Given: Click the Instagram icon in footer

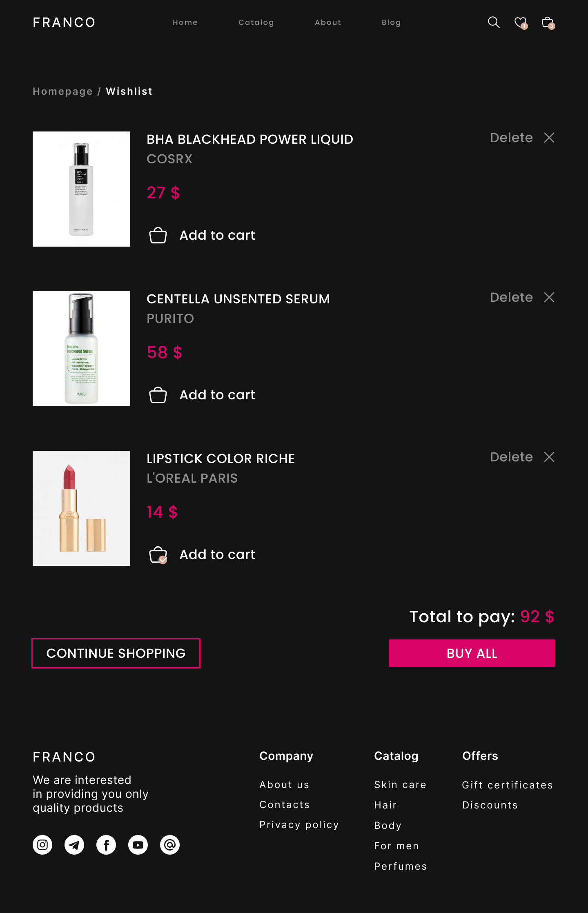Looking at the screenshot, I should click(42, 845).
